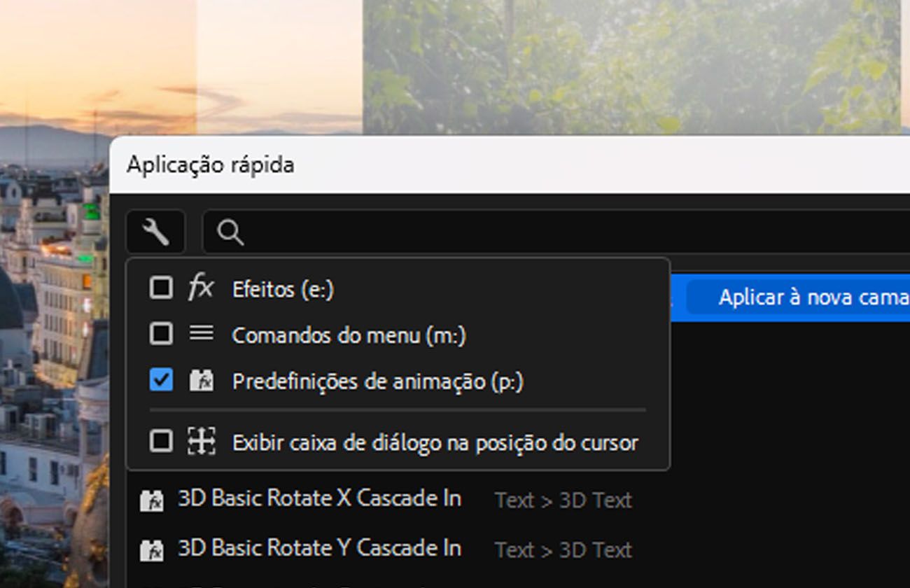Click the preset icon beside Predefinições de animação

(x=202, y=381)
